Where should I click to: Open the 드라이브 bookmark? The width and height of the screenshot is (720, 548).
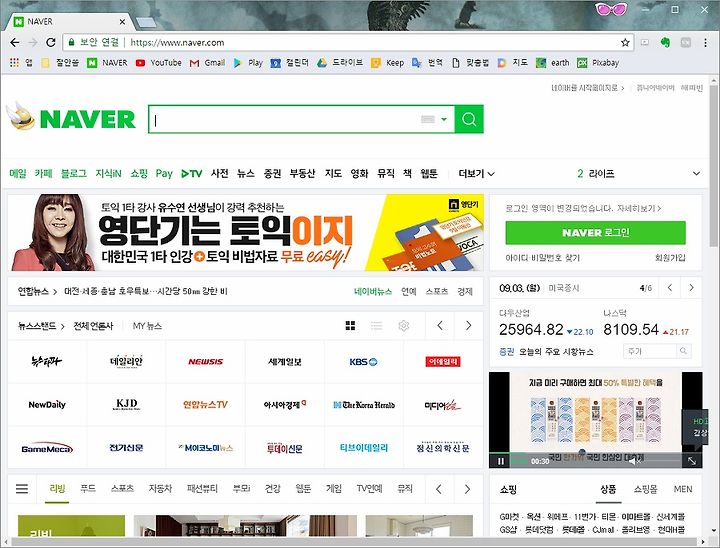(x=340, y=63)
